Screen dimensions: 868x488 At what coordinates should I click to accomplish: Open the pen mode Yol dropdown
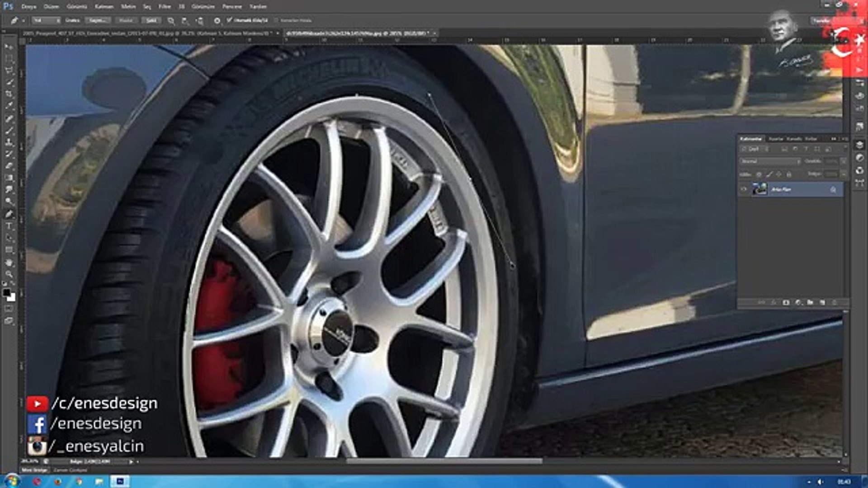click(x=46, y=20)
